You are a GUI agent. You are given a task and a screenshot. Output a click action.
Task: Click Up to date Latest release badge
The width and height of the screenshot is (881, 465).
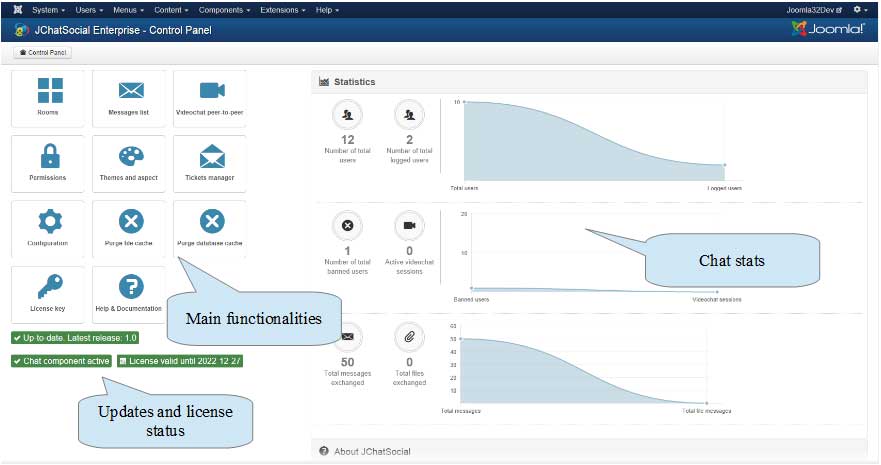75,338
